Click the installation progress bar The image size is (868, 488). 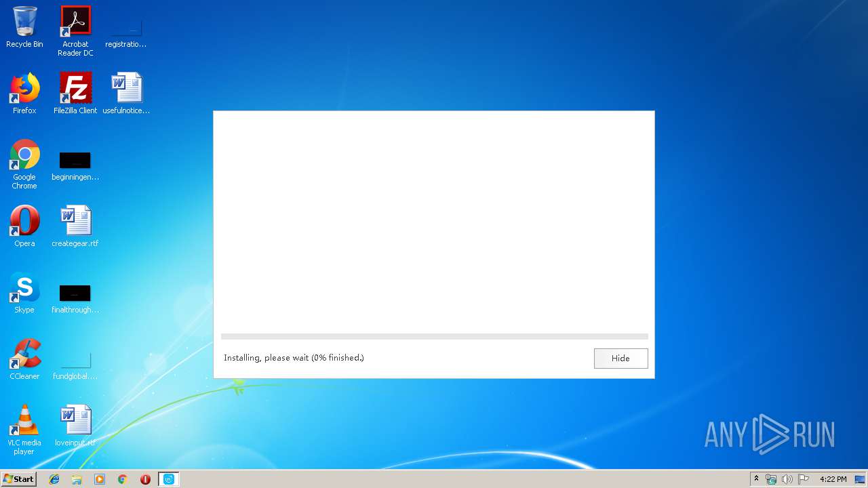point(434,336)
